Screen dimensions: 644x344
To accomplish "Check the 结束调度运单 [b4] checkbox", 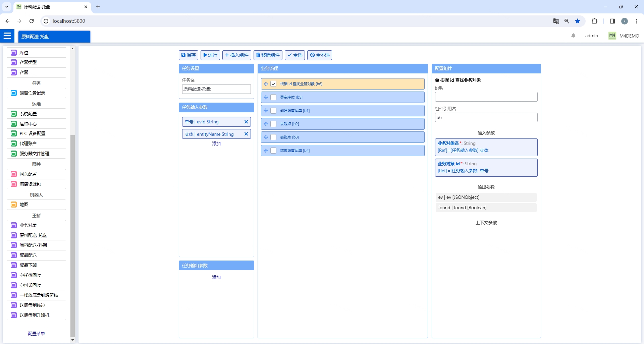I will (x=273, y=151).
